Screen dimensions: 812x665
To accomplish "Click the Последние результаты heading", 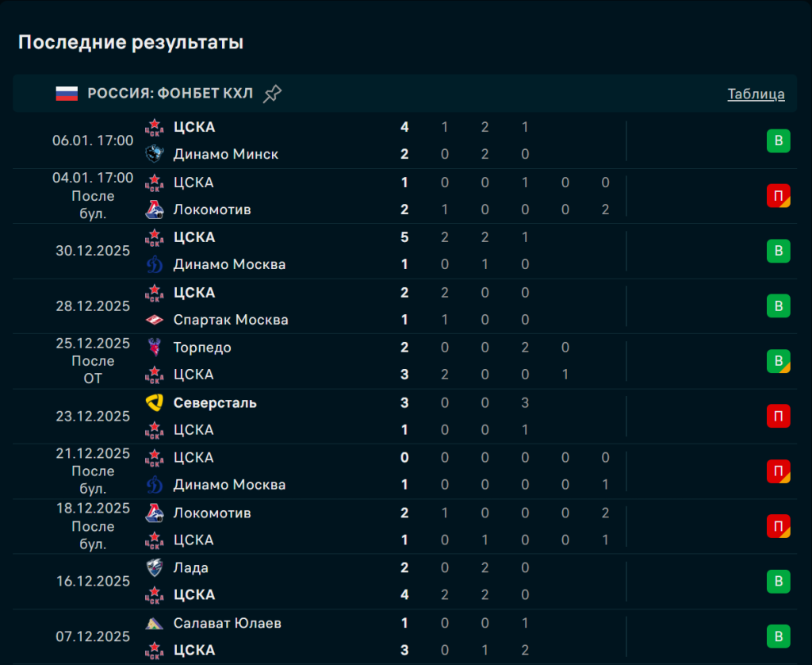I will [x=131, y=43].
